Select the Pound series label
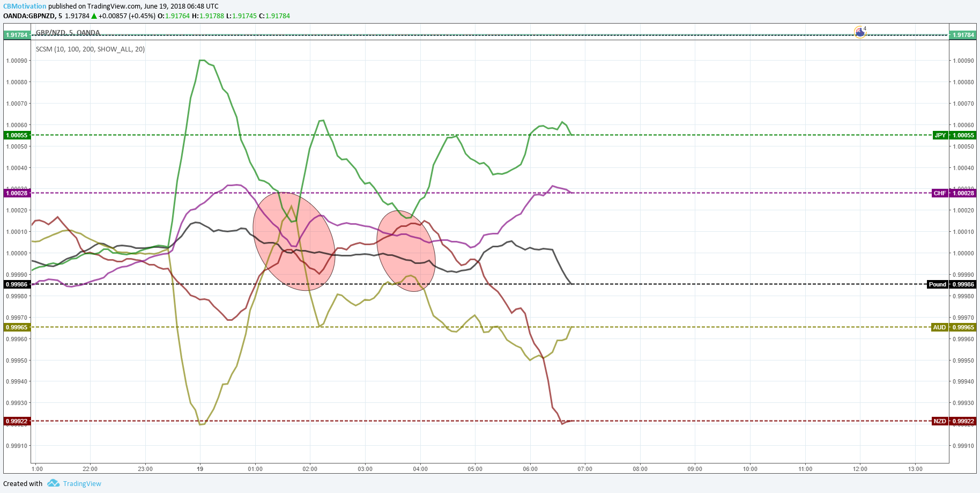980x493 pixels. (x=937, y=284)
